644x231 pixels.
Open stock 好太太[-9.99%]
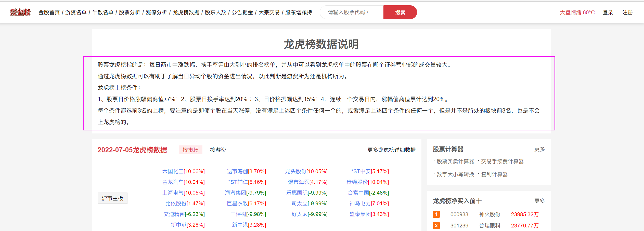point(310,214)
